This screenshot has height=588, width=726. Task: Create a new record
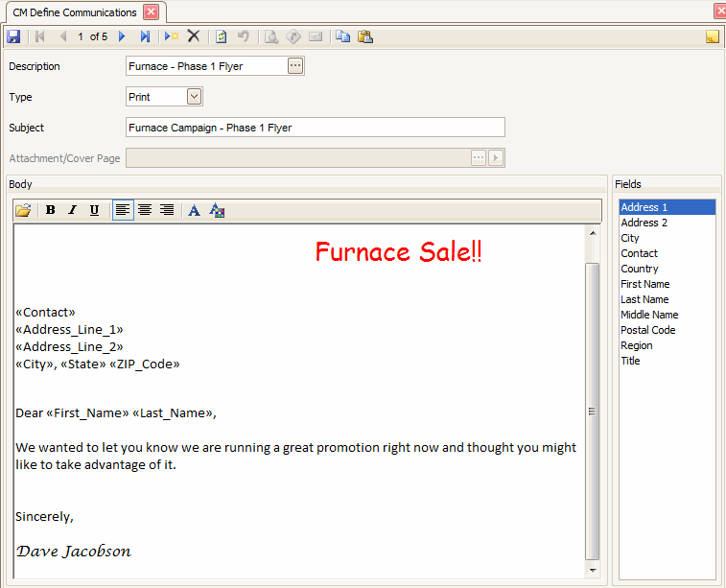coord(171,36)
